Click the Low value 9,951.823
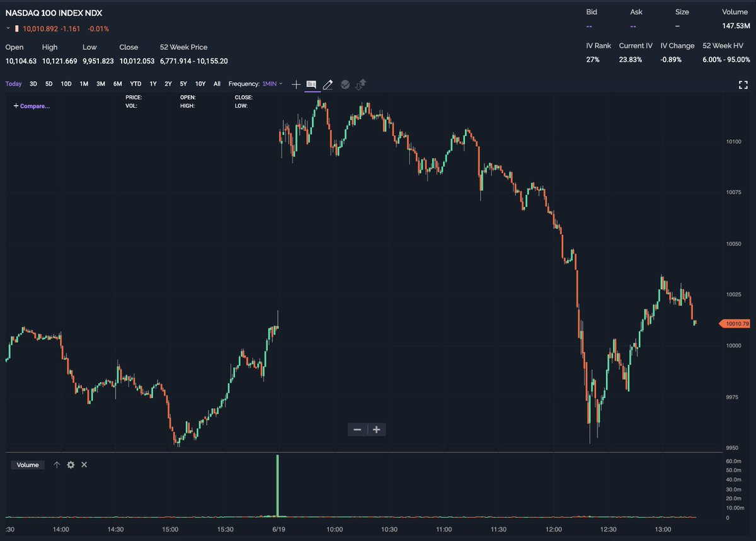This screenshot has width=756, height=541. pos(98,61)
